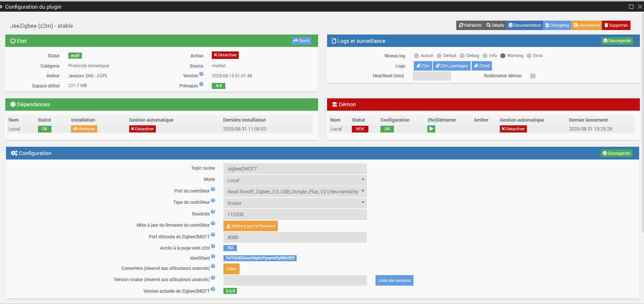Click help icon for firmware update label
Viewport: 644px width, 304px height.
pyautogui.click(x=213, y=224)
